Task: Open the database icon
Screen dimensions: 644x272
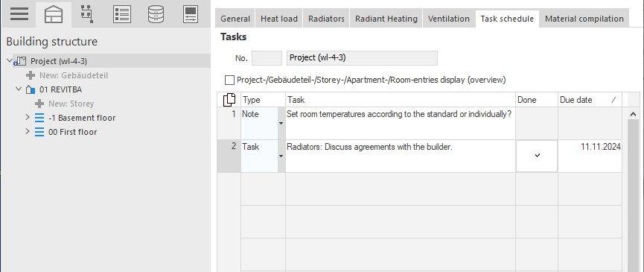Action: tap(156, 14)
